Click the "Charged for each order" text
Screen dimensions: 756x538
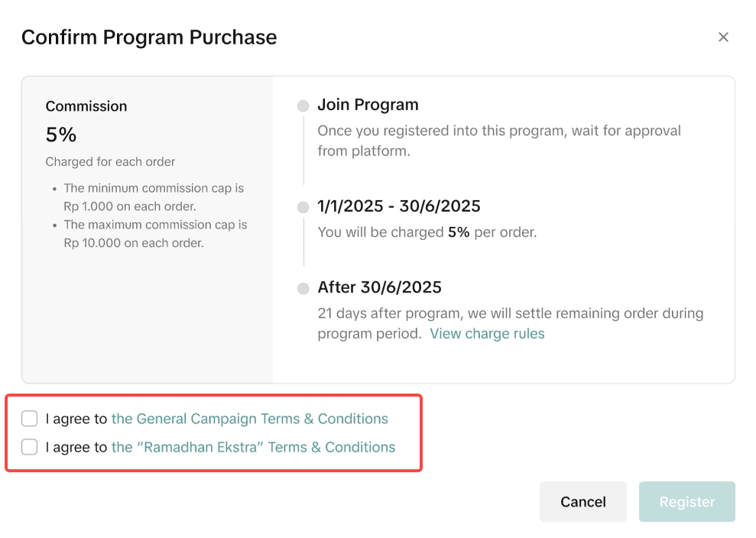point(110,162)
